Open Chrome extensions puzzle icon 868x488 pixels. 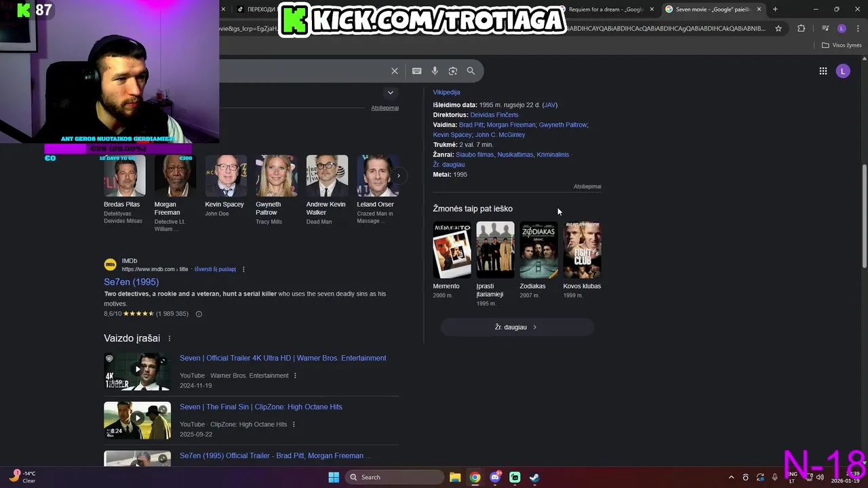802,28
